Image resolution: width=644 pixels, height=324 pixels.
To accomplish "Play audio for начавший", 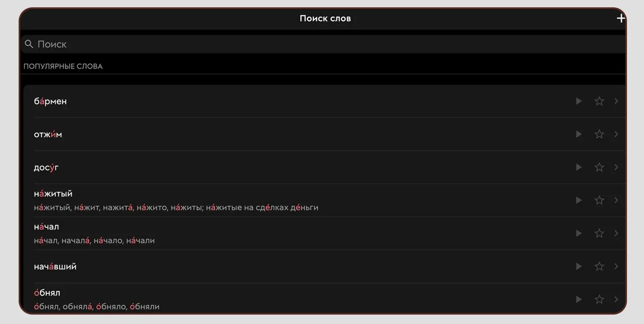I will click(579, 266).
